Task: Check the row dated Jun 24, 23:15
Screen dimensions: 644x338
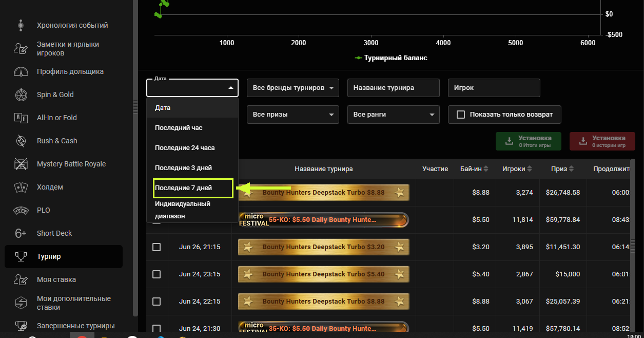Action: 157,274
